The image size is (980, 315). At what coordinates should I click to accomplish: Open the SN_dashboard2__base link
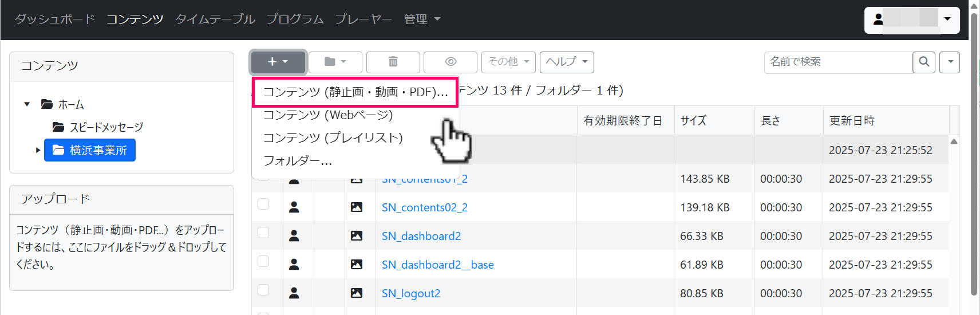[x=437, y=265]
